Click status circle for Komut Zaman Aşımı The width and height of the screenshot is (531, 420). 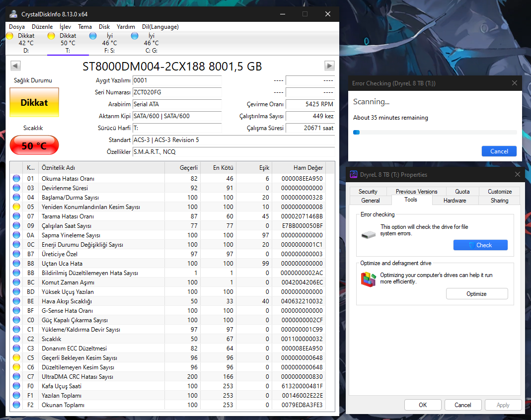tap(16, 282)
